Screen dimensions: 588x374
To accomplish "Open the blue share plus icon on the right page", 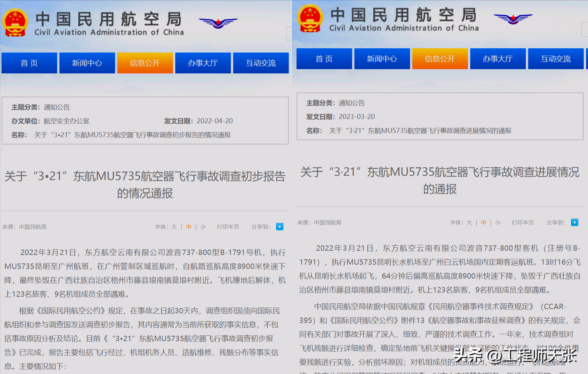I will point(575,223).
